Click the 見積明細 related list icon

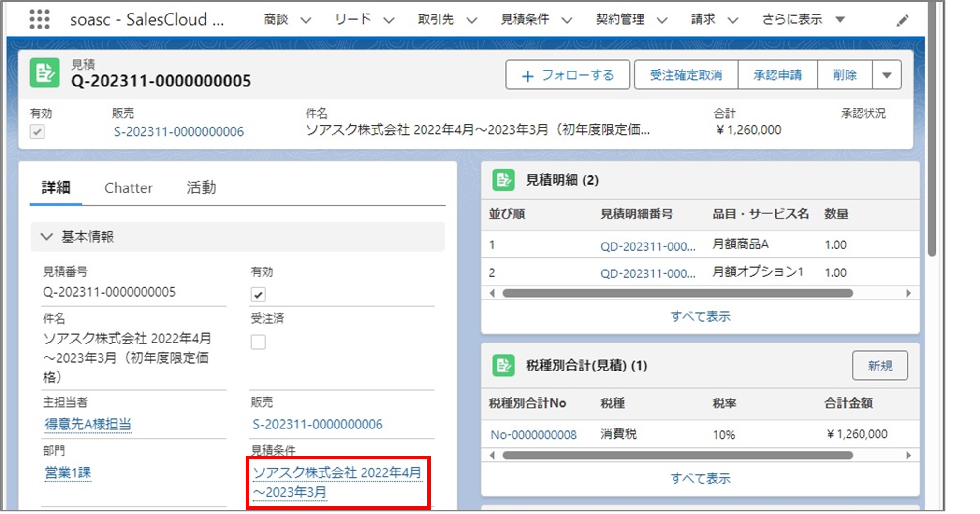pyautogui.click(x=503, y=180)
